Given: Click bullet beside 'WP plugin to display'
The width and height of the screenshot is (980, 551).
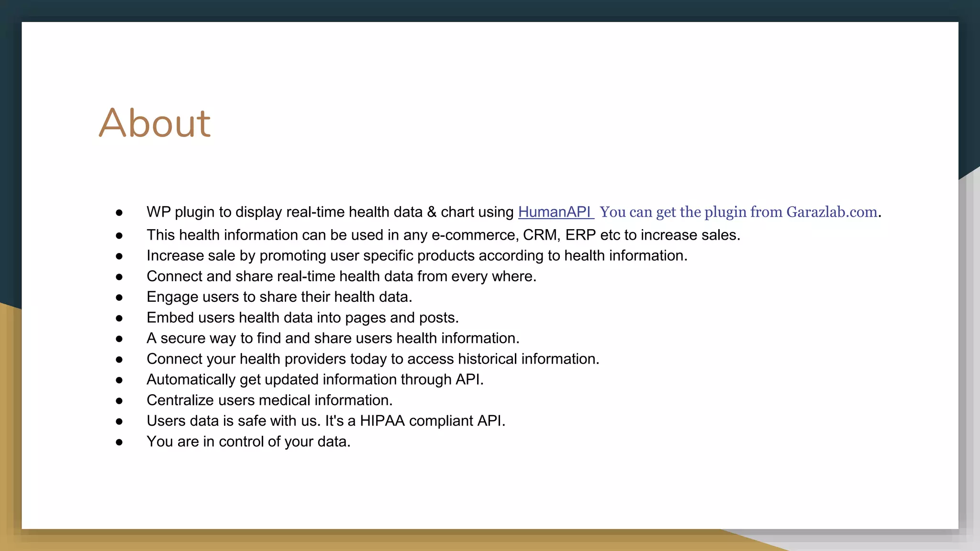Looking at the screenshot, I should 119,212.
